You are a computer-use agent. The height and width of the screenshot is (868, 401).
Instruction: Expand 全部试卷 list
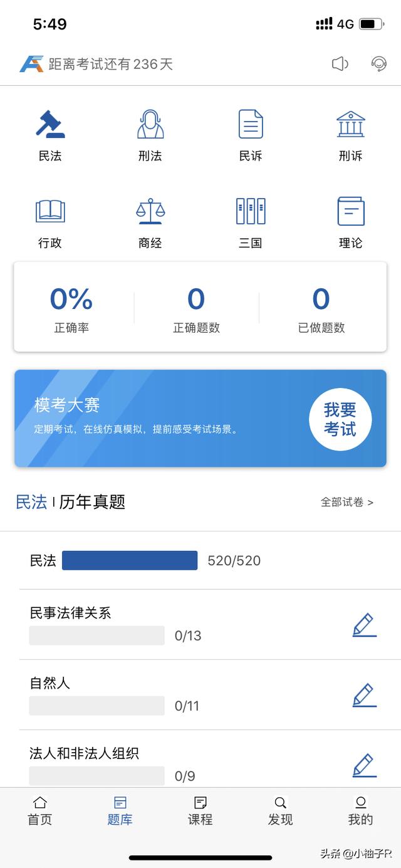coord(346,502)
